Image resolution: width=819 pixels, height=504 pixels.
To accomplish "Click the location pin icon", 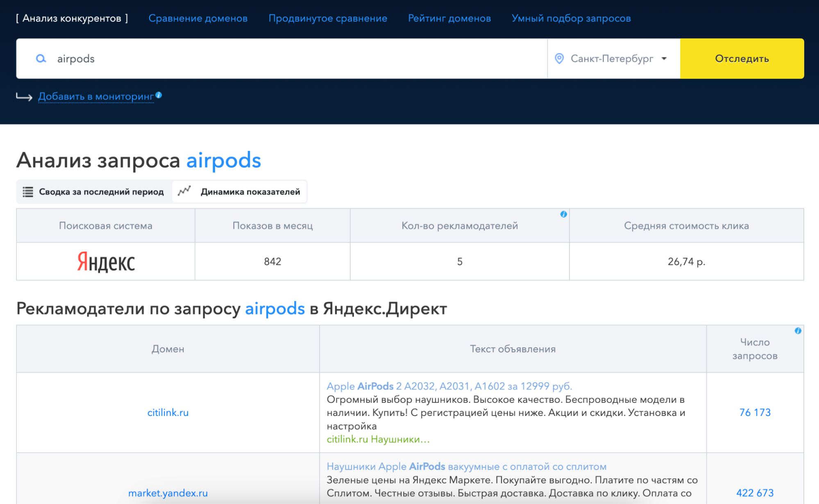I will 559,59.
